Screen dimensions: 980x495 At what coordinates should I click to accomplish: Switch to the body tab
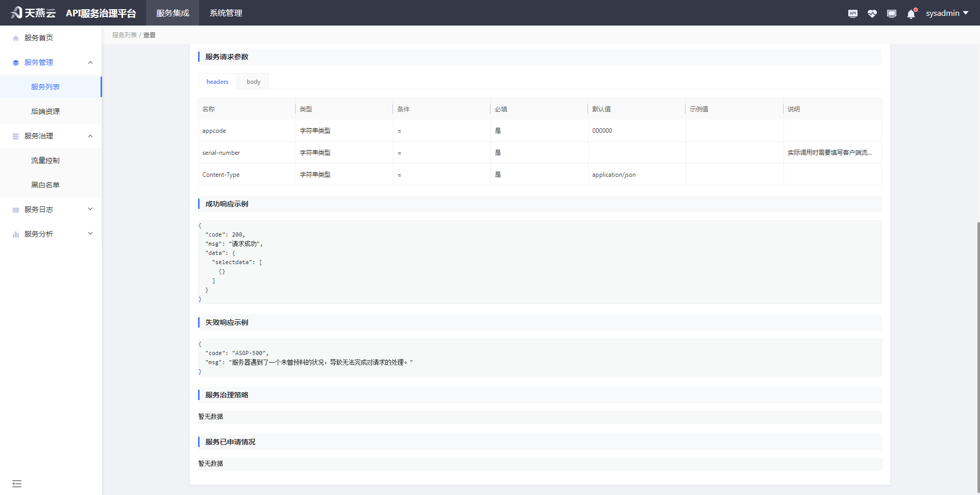[253, 81]
